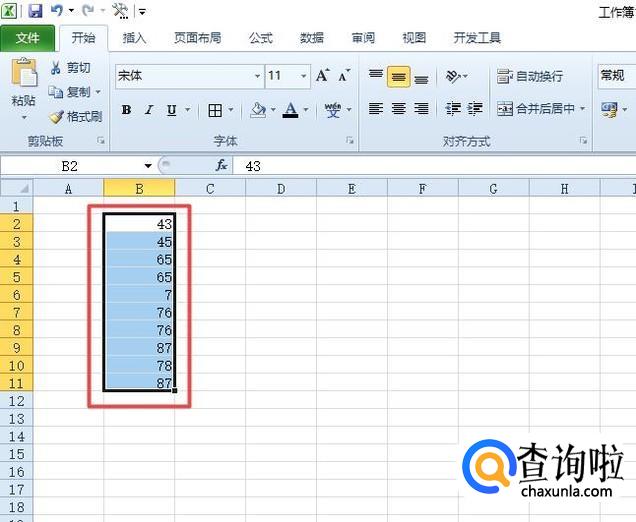Click the increase font size icon
This screenshot has height=522, width=636.
point(322,76)
